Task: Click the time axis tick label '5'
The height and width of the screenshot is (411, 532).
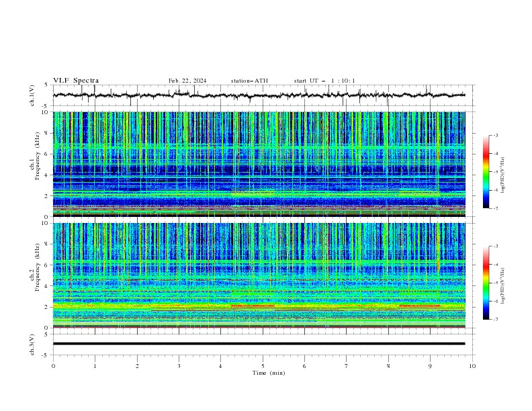Action: [263, 366]
